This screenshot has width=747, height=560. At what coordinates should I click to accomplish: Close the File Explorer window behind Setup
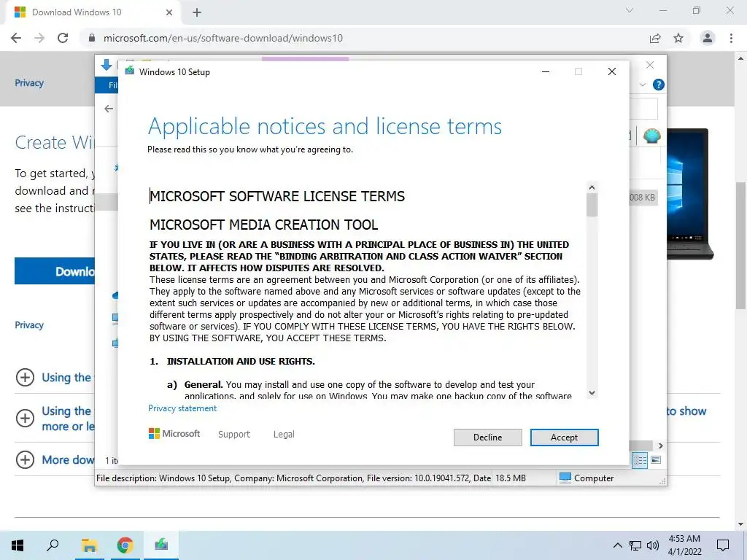click(x=650, y=65)
